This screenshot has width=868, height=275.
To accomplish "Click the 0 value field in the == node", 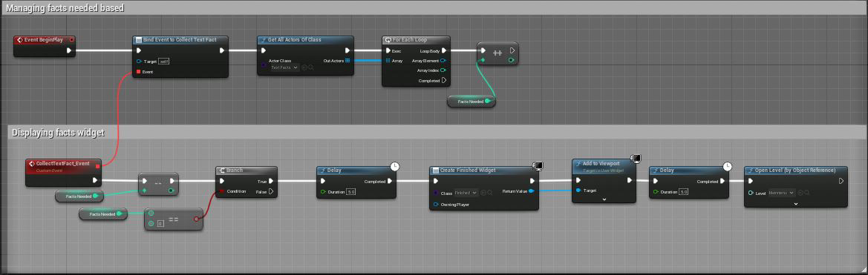I will coord(160,224).
